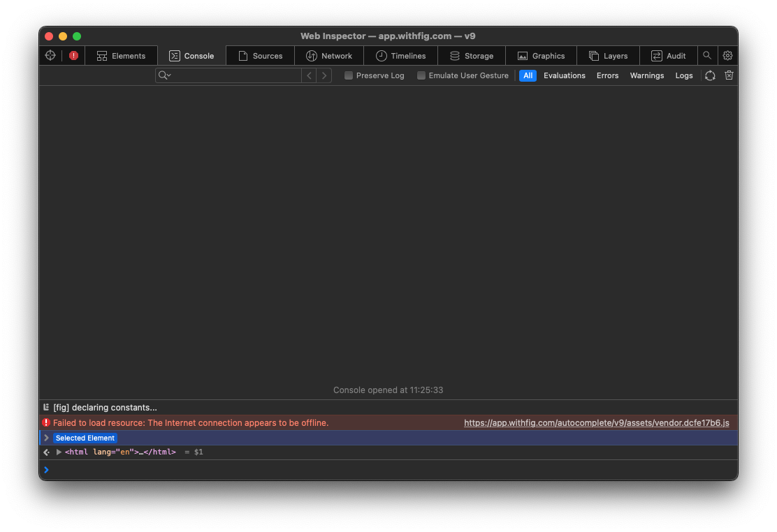The width and height of the screenshot is (777, 532).
Task: Click the previous search result arrow
Action: (x=309, y=75)
